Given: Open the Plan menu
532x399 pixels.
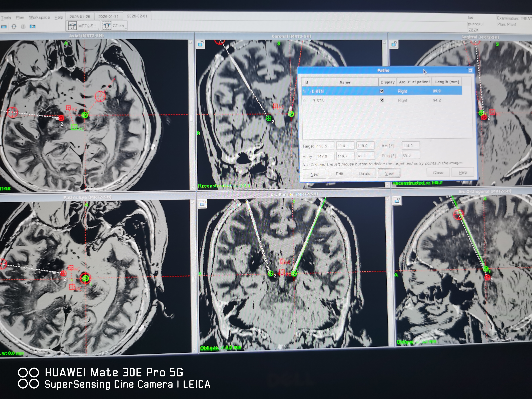Looking at the screenshot, I should point(20,17).
